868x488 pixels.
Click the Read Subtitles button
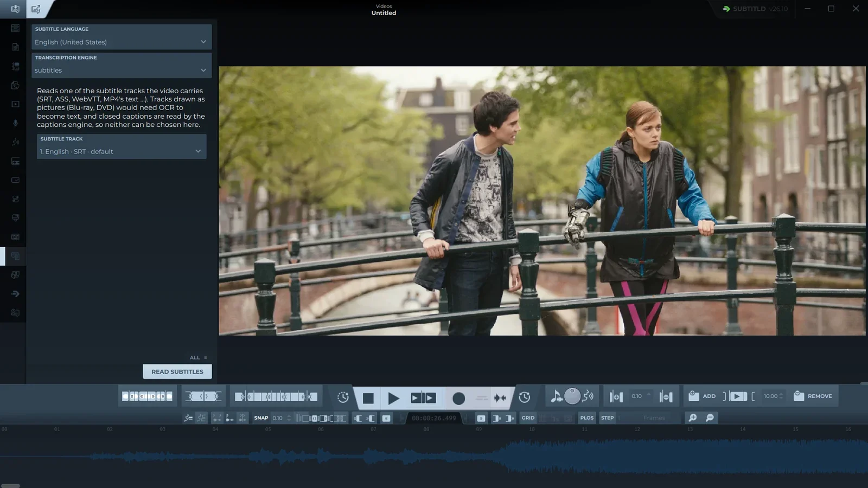coord(177,371)
